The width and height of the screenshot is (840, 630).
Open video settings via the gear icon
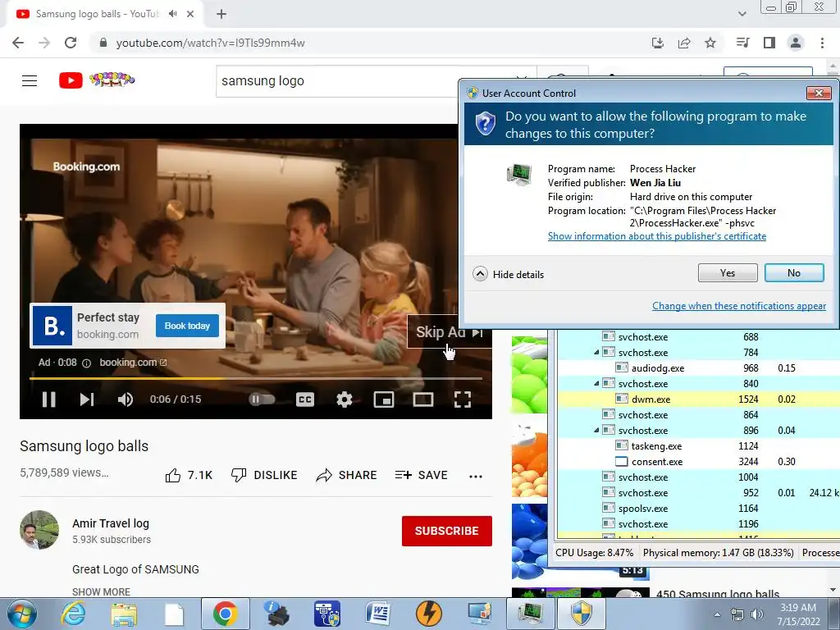pos(344,399)
